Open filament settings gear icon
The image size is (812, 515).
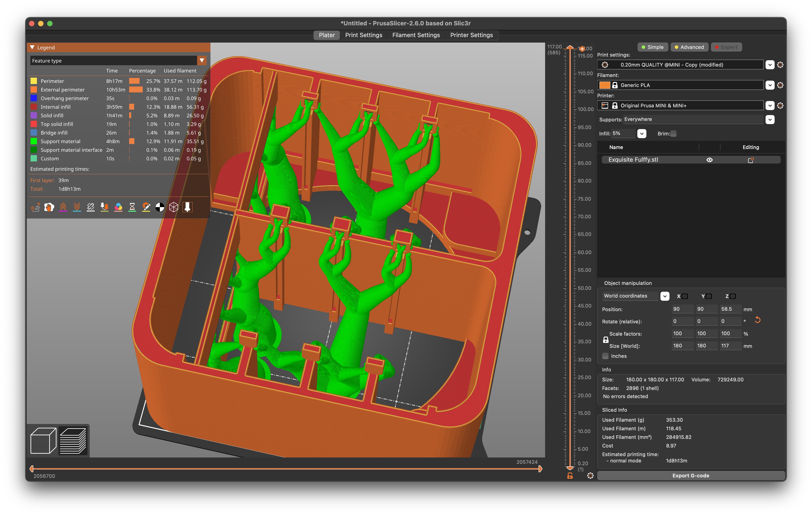pos(780,85)
